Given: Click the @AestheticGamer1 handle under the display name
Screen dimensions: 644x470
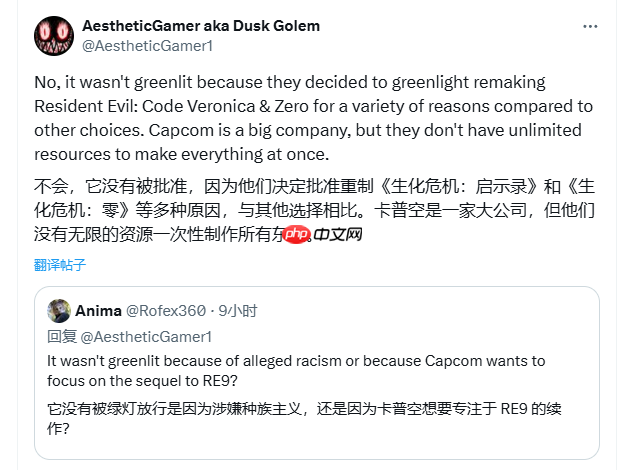Looking at the screenshot, I should coord(146,46).
